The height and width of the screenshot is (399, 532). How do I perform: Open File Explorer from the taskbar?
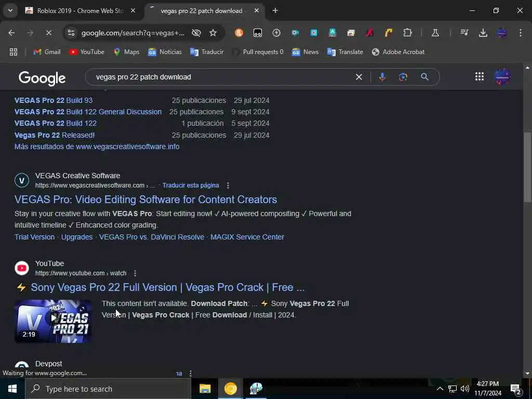(x=205, y=389)
